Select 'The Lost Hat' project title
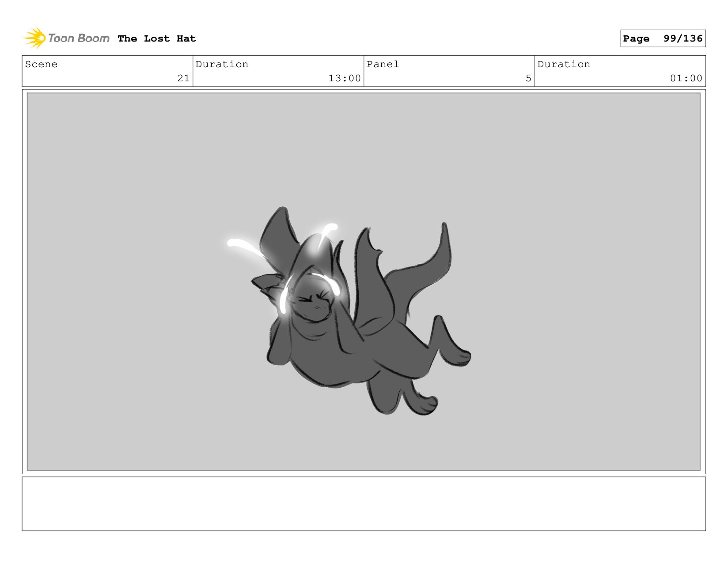The image size is (728, 564). 156,38
